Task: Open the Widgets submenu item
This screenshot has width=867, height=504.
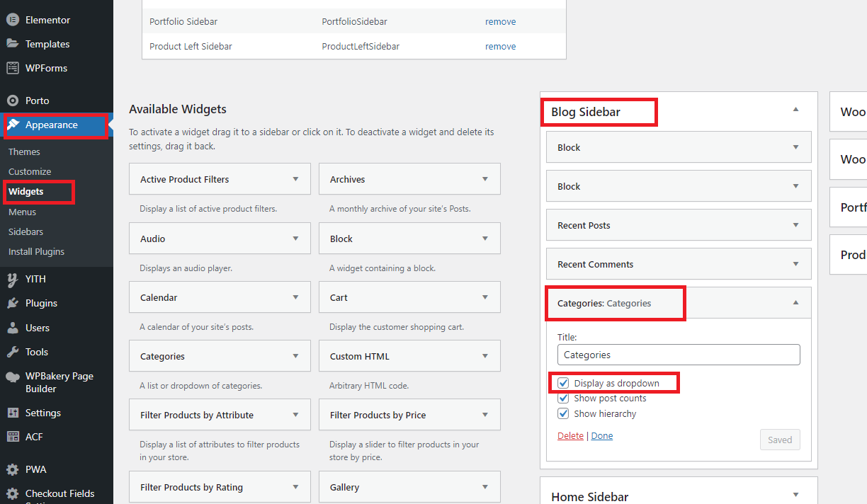Action: 25,191
